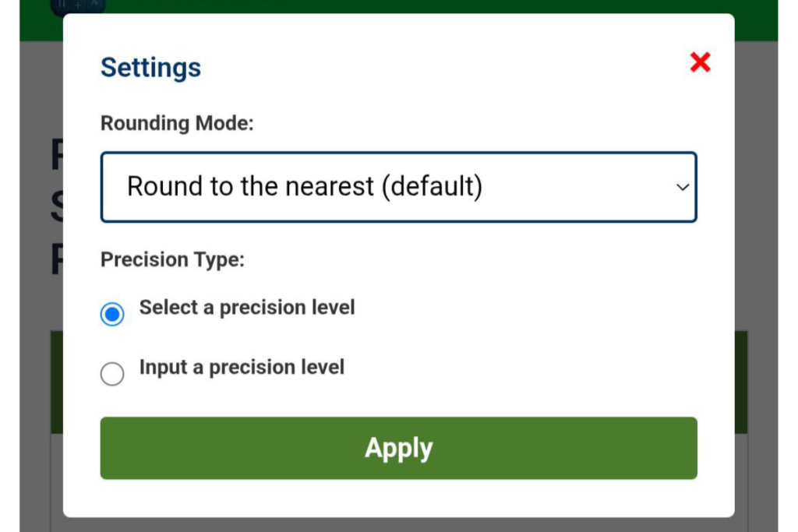Select the 'Select a precision level' radio

[112, 315]
